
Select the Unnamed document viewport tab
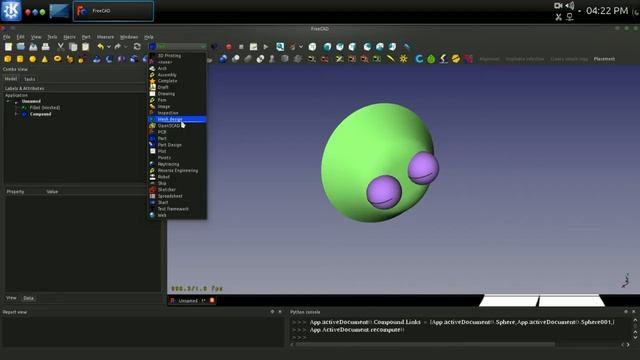192,301
